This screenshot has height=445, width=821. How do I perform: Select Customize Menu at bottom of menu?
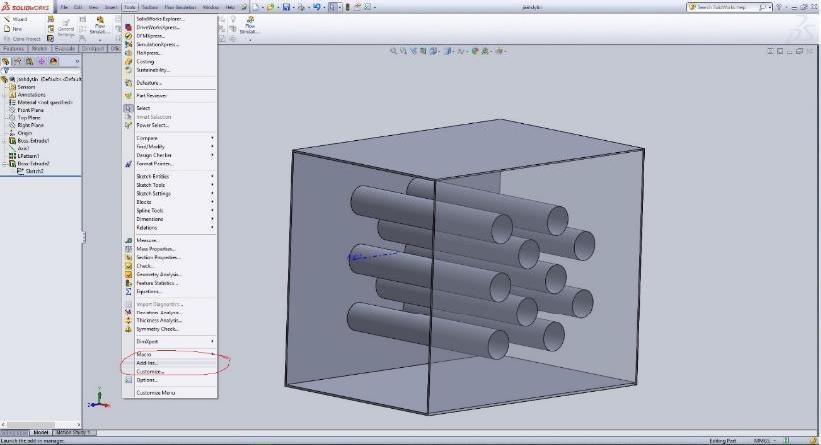[x=170, y=393]
